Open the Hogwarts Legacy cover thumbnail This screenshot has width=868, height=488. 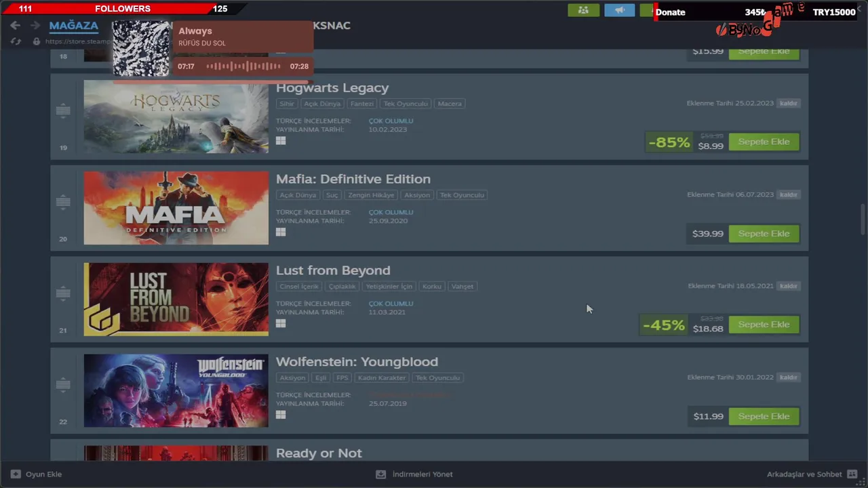pyautogui.click(x=176, y=117)
